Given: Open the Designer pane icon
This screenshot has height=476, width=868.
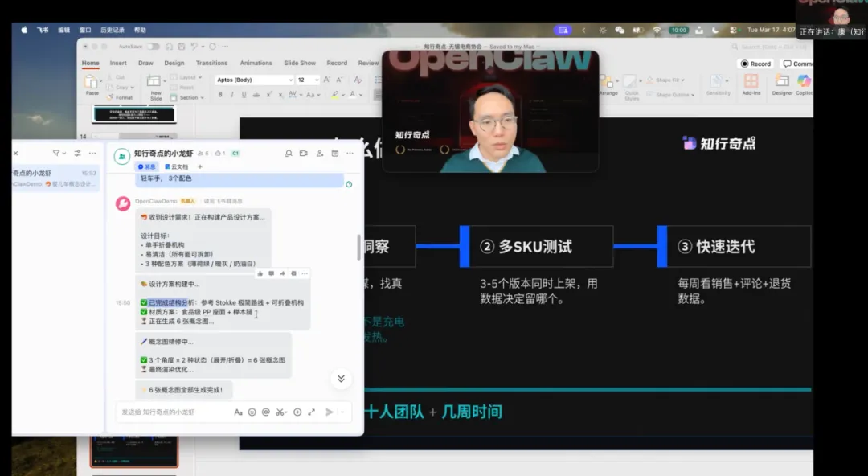Looking at the screenshot, I should (782, 84).
